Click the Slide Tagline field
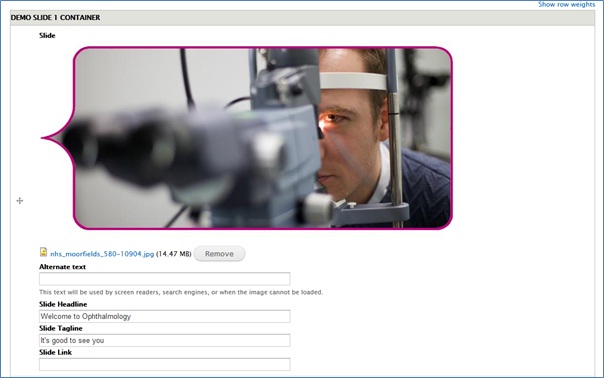 coord(164,340)
